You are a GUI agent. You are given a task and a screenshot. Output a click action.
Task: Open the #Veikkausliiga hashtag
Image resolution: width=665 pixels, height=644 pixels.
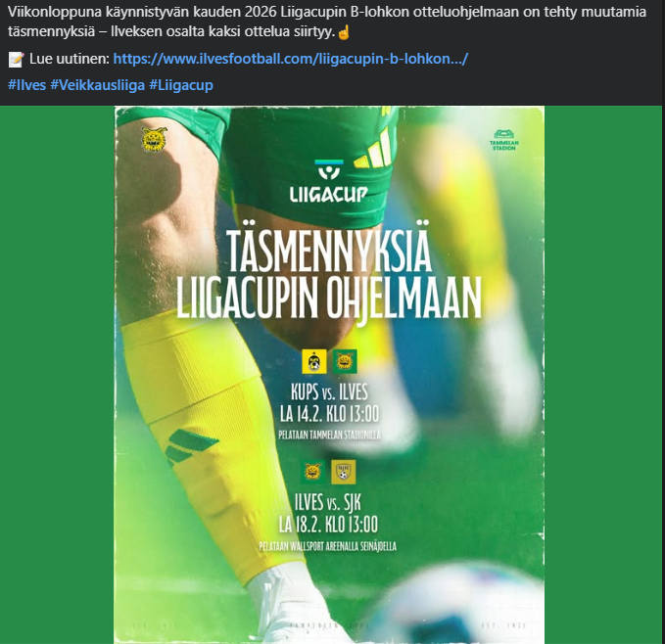coord(98,85)
